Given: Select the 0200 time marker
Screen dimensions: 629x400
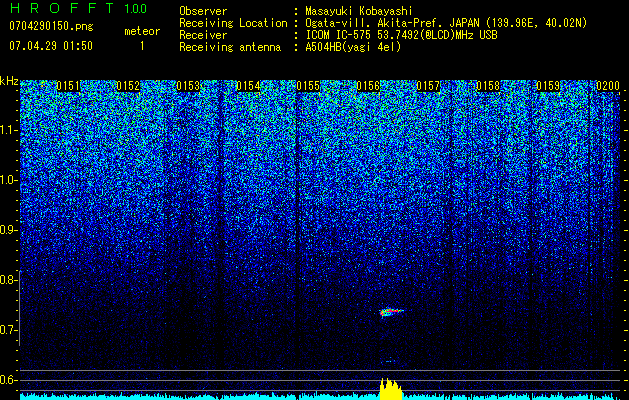Looking at the screenshot, I should click(608, 86).
